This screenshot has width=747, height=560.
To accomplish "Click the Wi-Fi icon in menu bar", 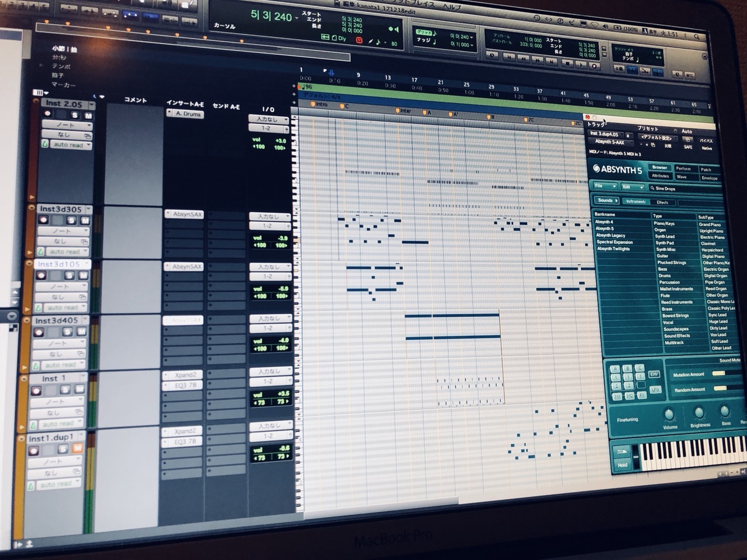I will coord(595,25).
